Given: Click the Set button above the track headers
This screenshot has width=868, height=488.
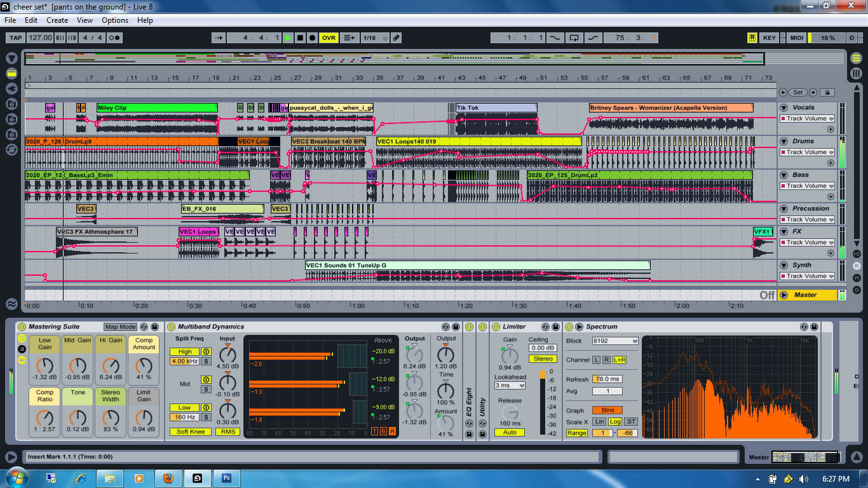Looking at the screenshot, I should tap(797, 92).
